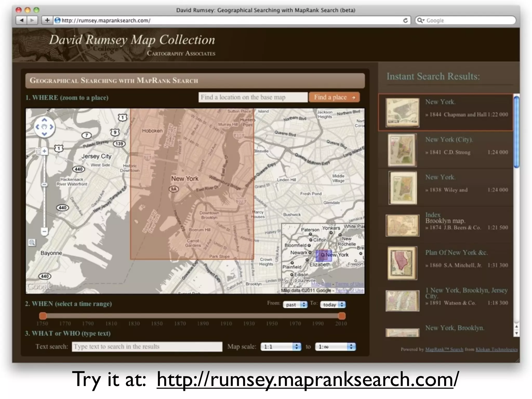
Task: Click the browser Back arrow button
Action: (x=22, y=20)
